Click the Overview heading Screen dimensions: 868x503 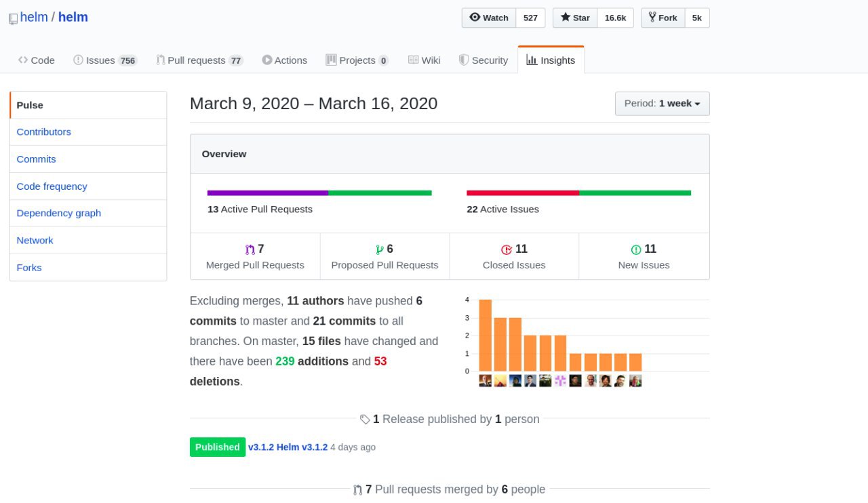224,154
